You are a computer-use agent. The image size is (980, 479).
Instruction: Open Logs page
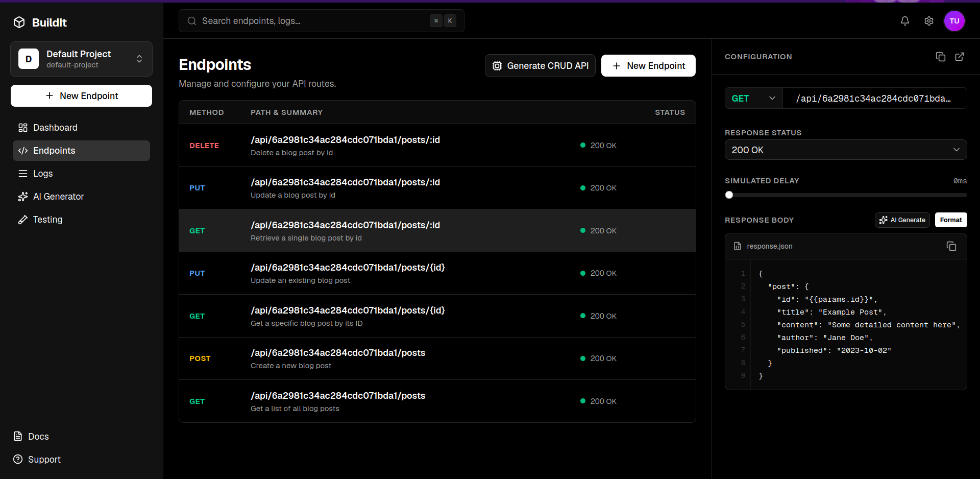coord(81,174)
